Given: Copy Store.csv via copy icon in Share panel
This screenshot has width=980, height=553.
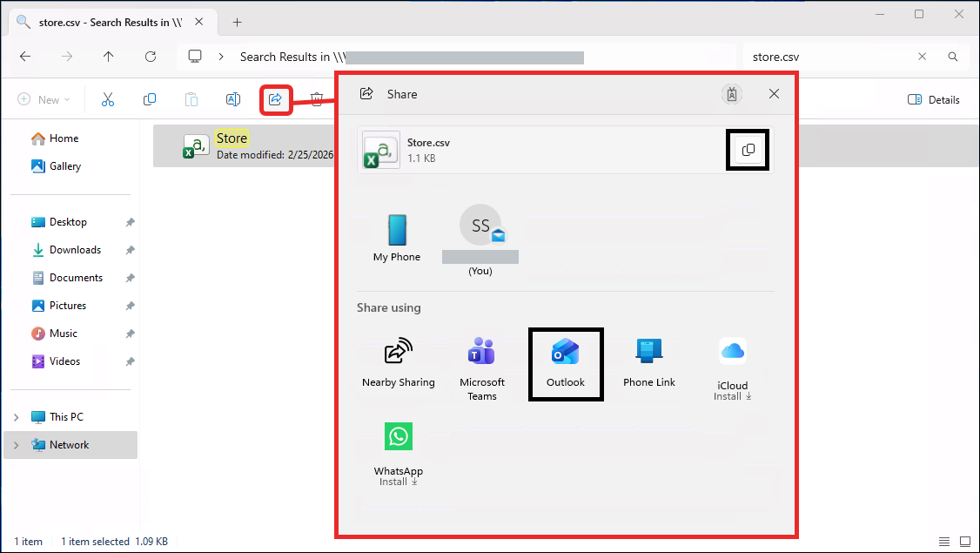Looking at the screenshot, I should (748, 150).
